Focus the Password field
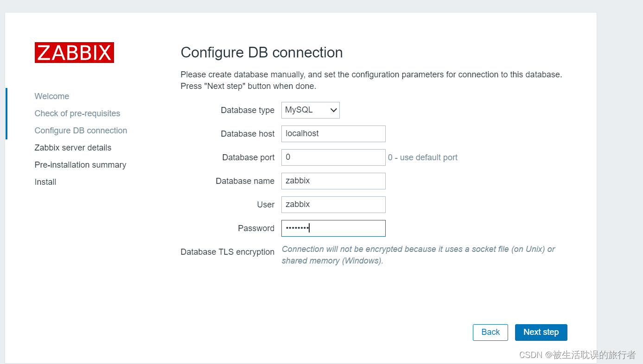This screenshot has width=643, height=364. (333, 228)
